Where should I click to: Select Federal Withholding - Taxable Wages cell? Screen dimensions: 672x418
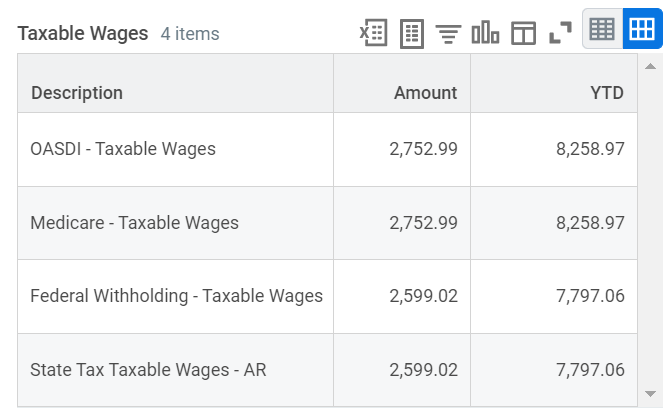[175, 296]
